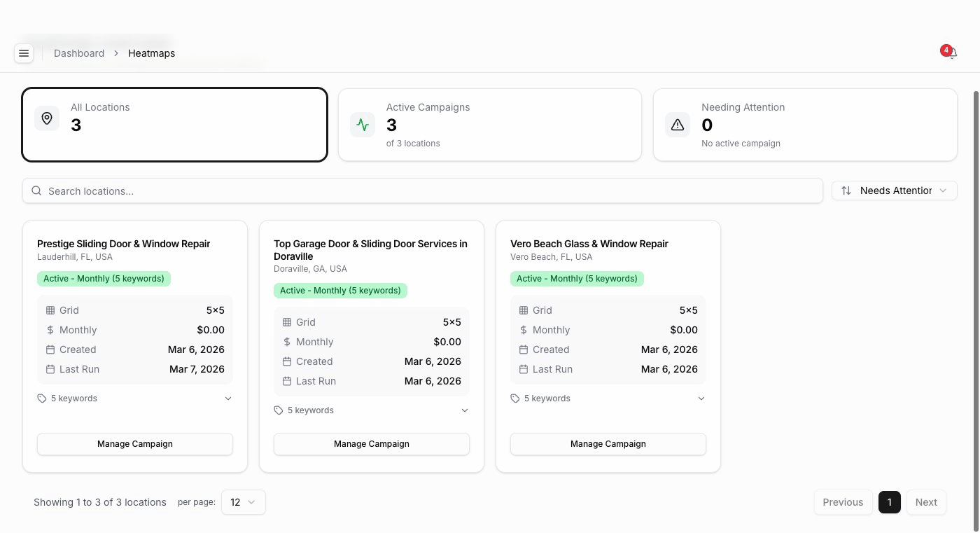Go to Dashboard breadcrumb
This screenshot has width=980, height=533.
tap(79, 53)
